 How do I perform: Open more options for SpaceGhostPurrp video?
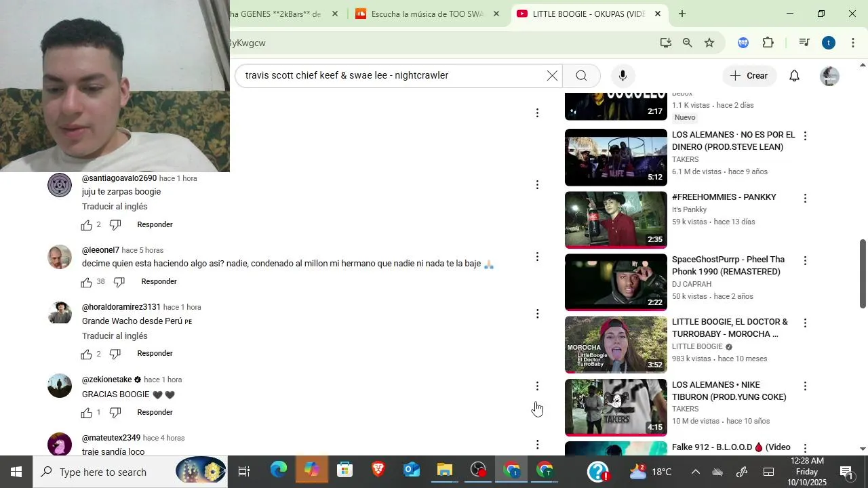point(805,260)
